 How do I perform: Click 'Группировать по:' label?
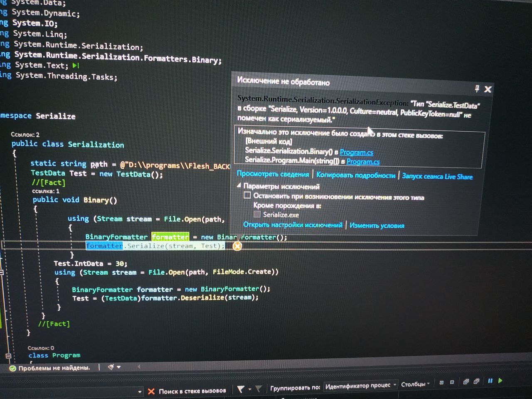295,387
